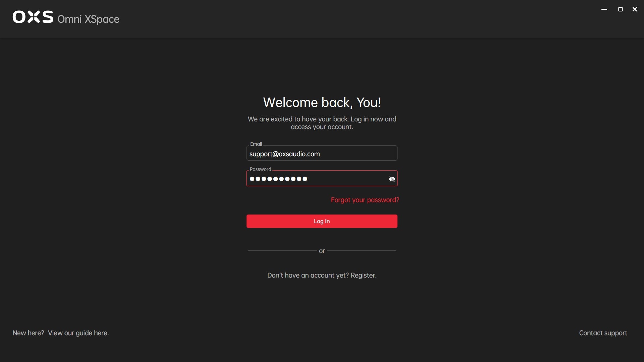The width and height of the screenshot is (644, 362).
Task: Open the 'View our guide here' link
Action: [x=78, y=333]
